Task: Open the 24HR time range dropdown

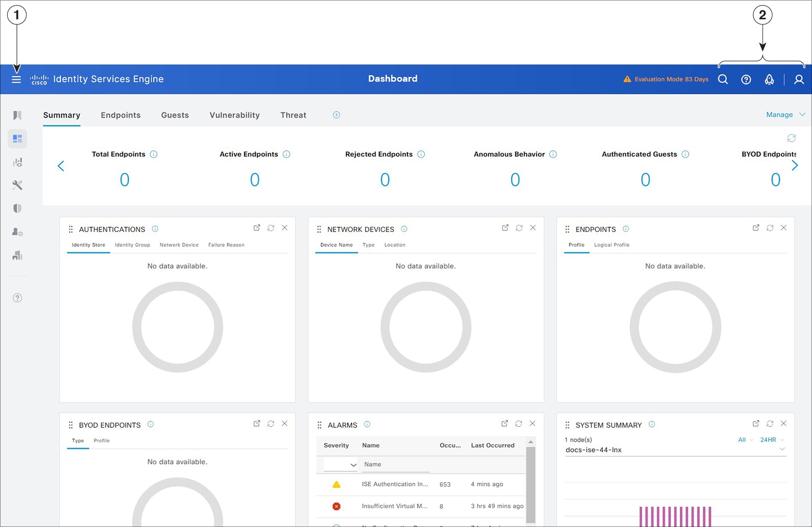Action: click(772, 440)
